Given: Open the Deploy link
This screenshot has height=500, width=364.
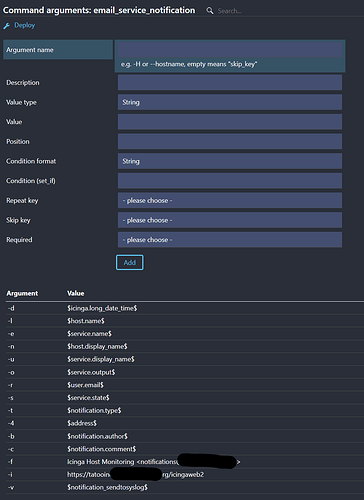Looking at the screenshot, I should pyautogui.click(x=24, y=25).
